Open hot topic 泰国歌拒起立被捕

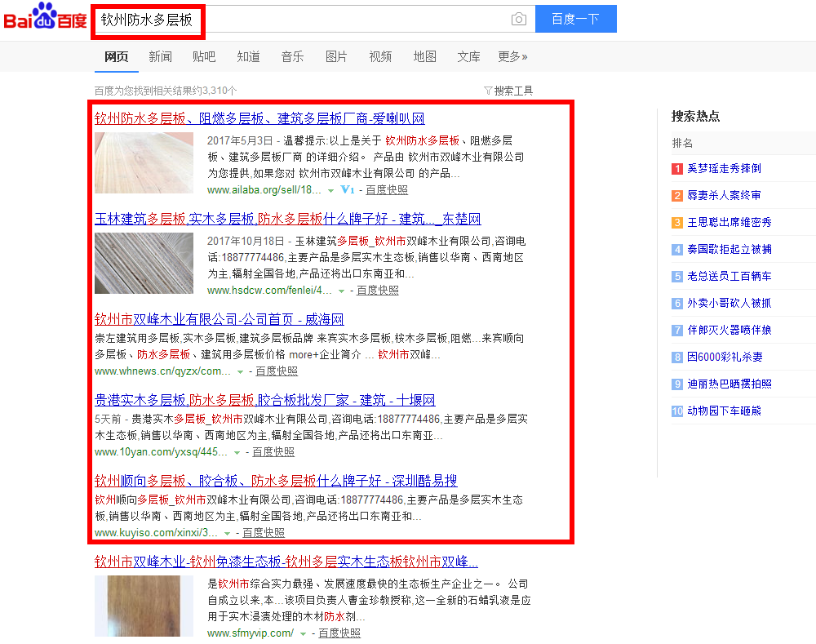coord(729,250)
